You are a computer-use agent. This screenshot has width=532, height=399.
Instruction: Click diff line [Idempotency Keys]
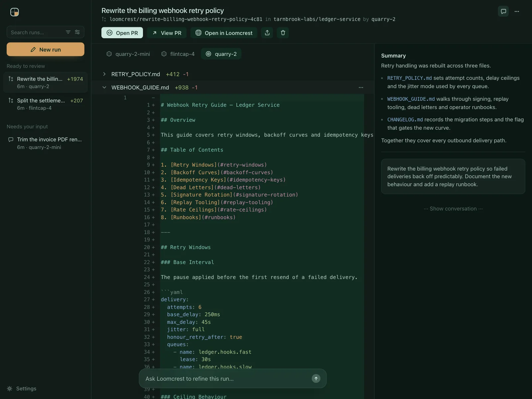tap(223, 180)
